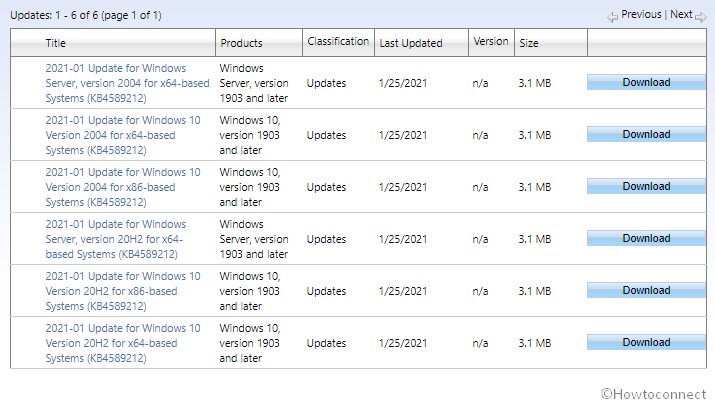Download Windows 10 Version 20H2 x86 update
This screenshot has width=715, height=408.
point(646,290)
